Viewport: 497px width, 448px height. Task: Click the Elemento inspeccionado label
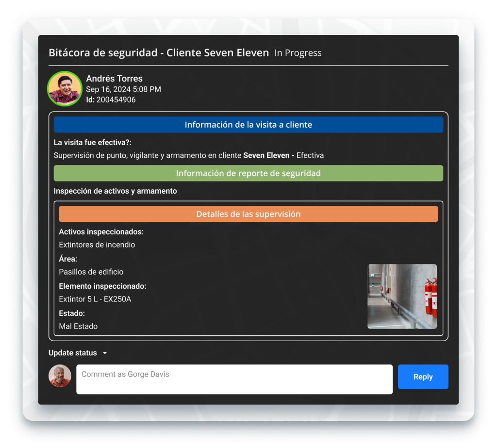(102, 286)
